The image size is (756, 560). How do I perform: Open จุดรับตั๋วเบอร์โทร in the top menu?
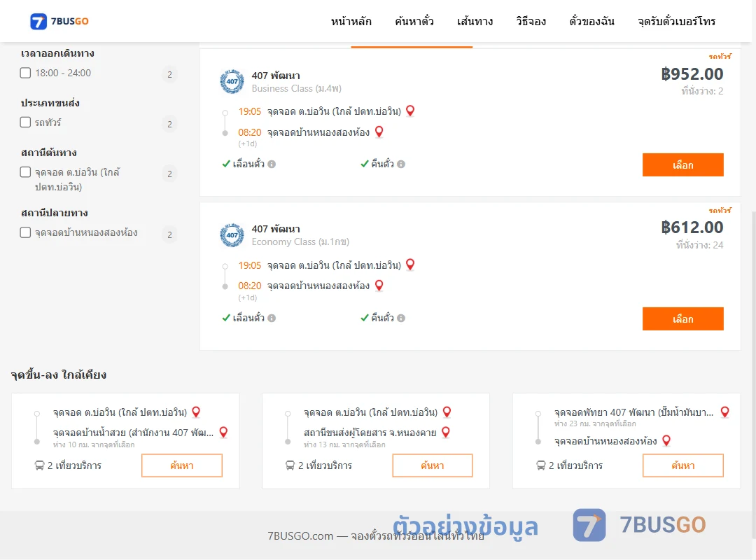(676, 21)
